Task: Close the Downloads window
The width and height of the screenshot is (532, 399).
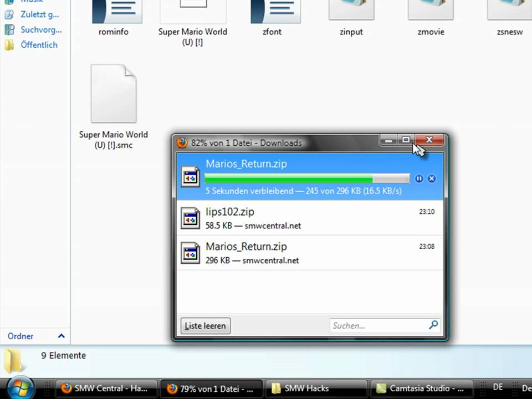Action: click(x=429, y=140)
